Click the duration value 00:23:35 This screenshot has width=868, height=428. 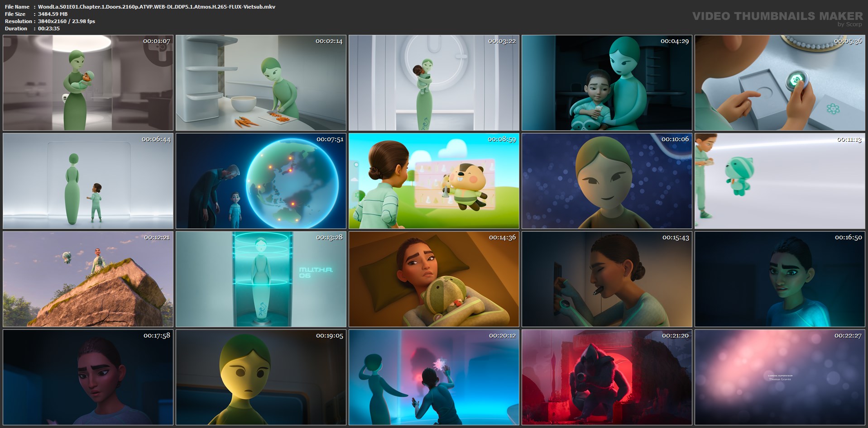[49, 29]
